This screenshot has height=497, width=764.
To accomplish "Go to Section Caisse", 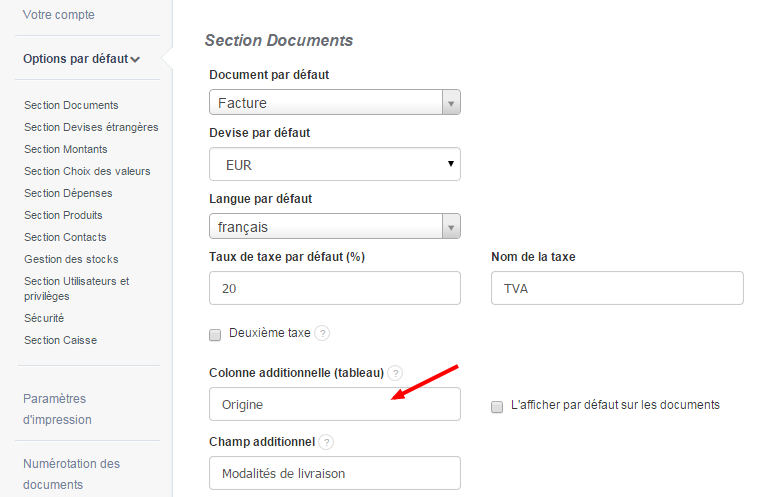I will coord(60,340).
